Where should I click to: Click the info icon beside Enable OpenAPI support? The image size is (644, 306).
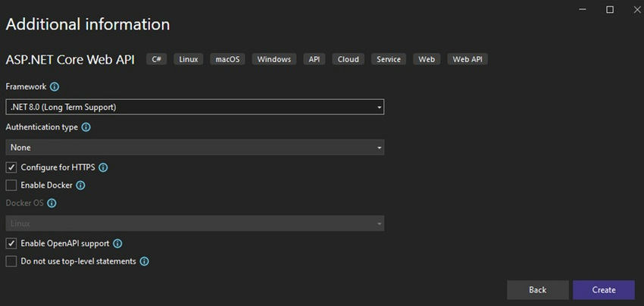click(x=117, y=244)
